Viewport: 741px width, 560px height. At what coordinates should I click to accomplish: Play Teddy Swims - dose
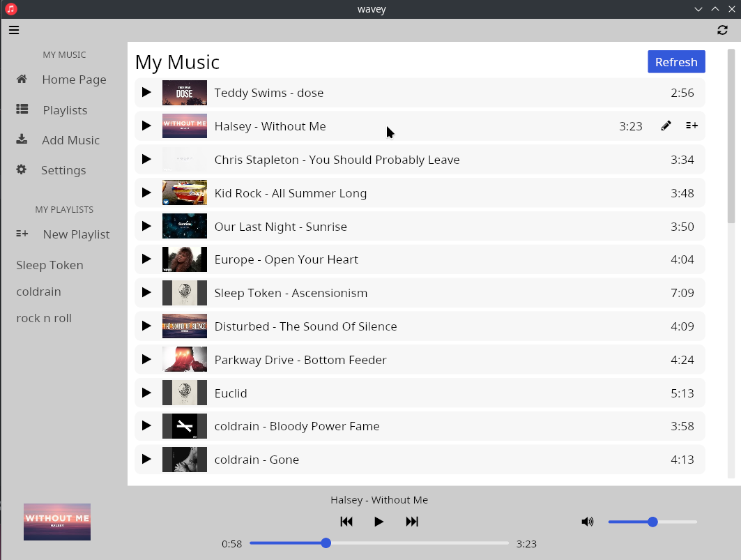(146, 92)
